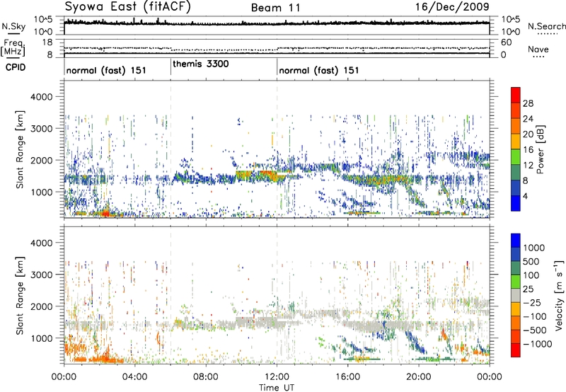
Task: Select the "themis 3300" CPID label
Action: point(201,64)
